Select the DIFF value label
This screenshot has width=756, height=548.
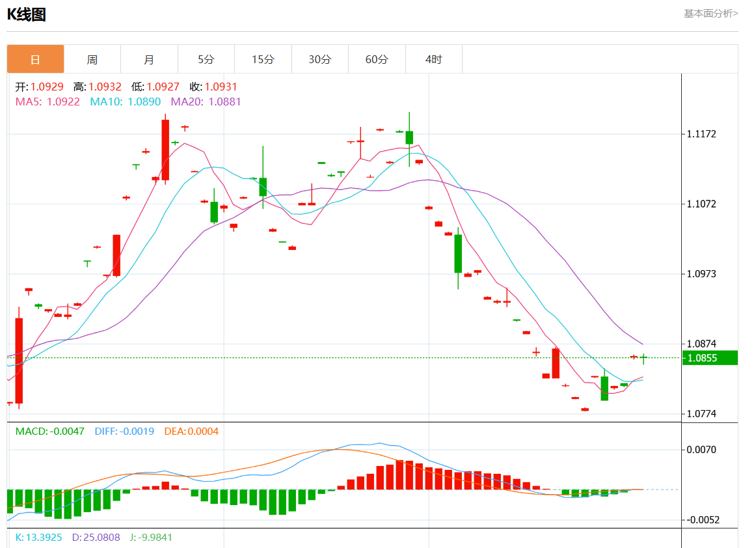[124, 431]
